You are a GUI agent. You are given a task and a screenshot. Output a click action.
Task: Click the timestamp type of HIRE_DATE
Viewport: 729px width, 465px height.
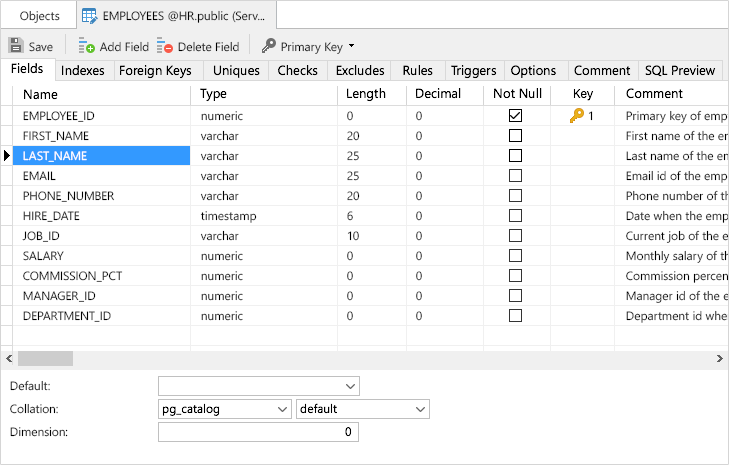click(x=228, y=216)
